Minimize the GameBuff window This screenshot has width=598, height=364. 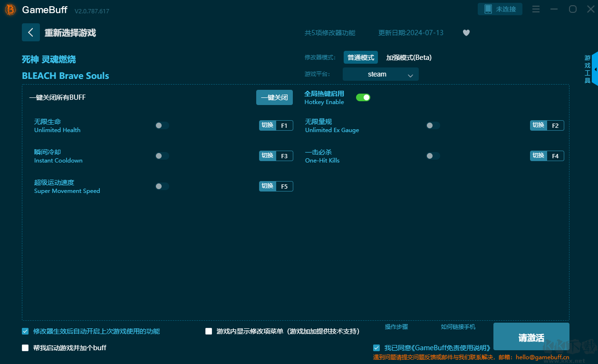[554, 9]
